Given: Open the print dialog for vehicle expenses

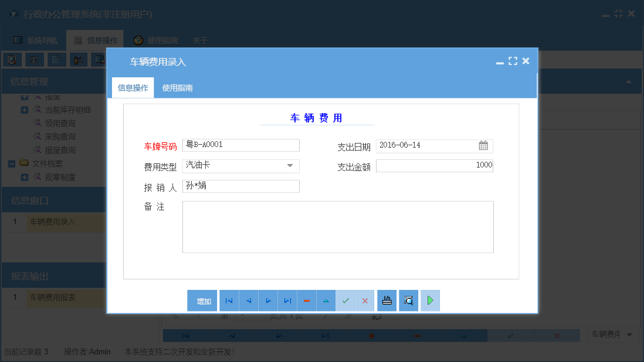Looking at the screenshot, I should (x=387, y=300).
